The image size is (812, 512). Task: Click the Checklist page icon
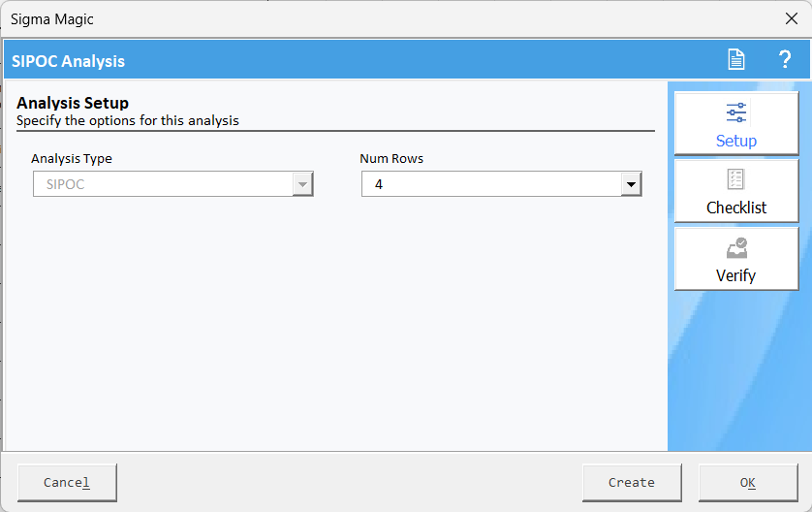pos(735,179)
